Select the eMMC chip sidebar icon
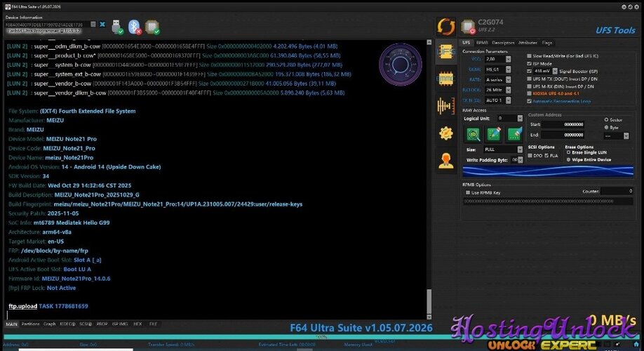Viewport: 644px width, 351px height. point(445,79)
